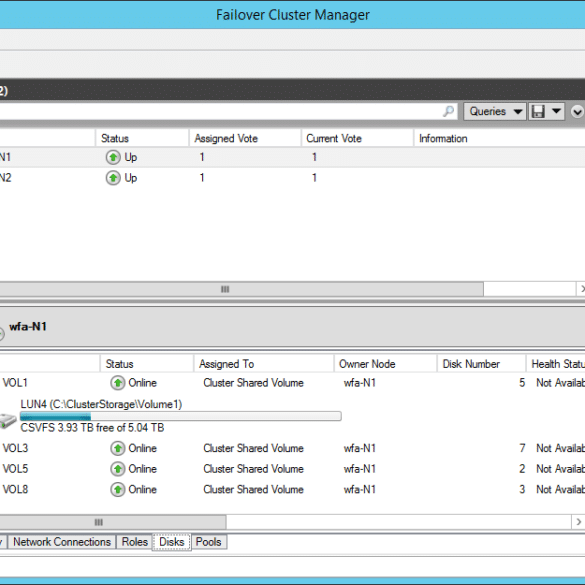This screenshot has height=585, width=585.
Task: Sort nodes by Status column header
Action: click(142, 138)
